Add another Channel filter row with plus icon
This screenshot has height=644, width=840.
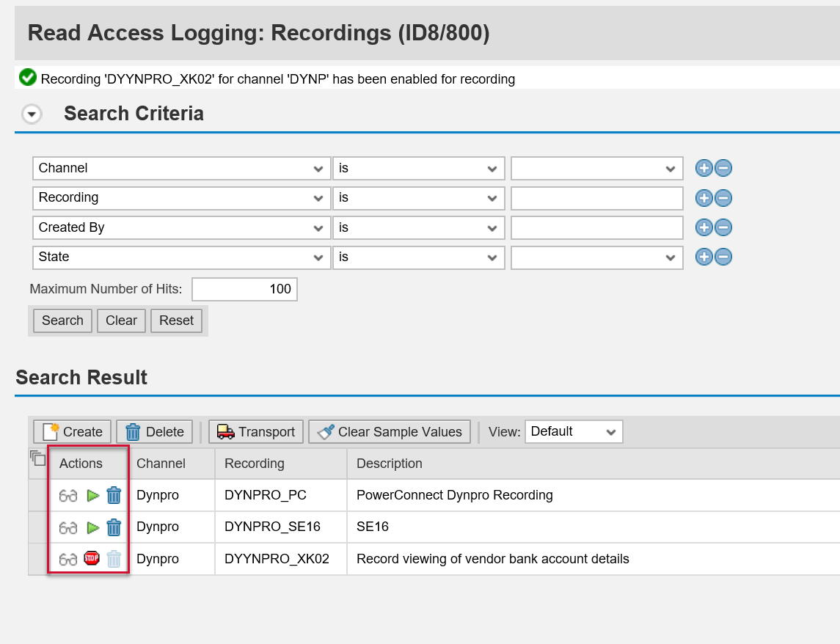[704, 168]
